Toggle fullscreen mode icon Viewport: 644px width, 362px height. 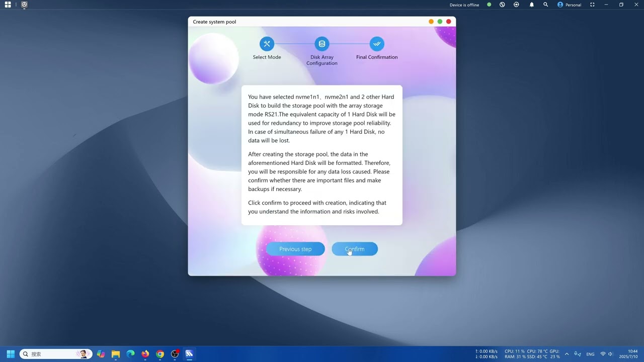pyautogui.click(x=592, y=5)
